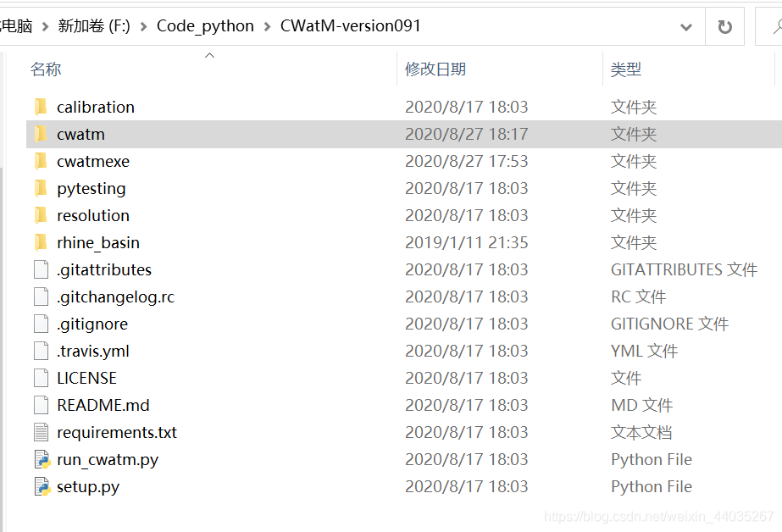The height and width of the screenshot is (532, 782).
Task: Collapse the 名称 column sort arrow
Action: pos(210,53)
